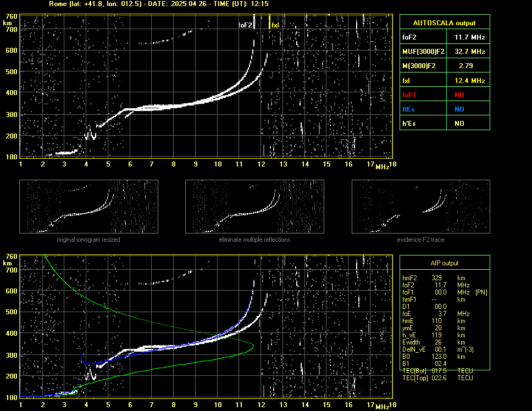Viewport: 532px width, 411px height.
Task: Click the '12' MHz tick label under top ionogram
Action: [x=261, y=164]
